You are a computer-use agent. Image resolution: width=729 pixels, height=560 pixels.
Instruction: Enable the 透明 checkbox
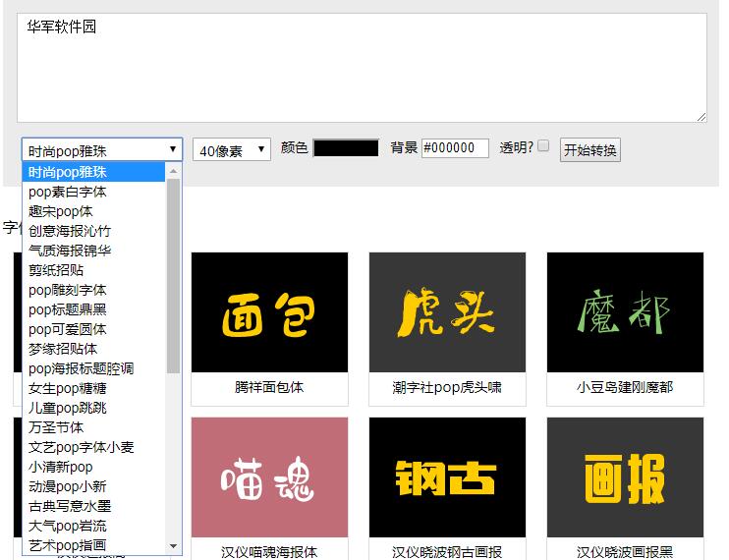[543, 146]
